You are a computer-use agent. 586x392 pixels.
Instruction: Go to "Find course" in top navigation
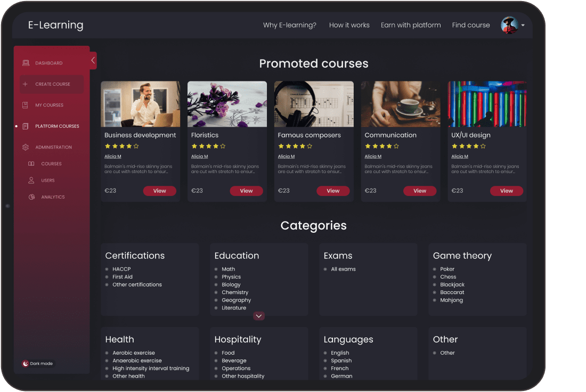[471, 25]
